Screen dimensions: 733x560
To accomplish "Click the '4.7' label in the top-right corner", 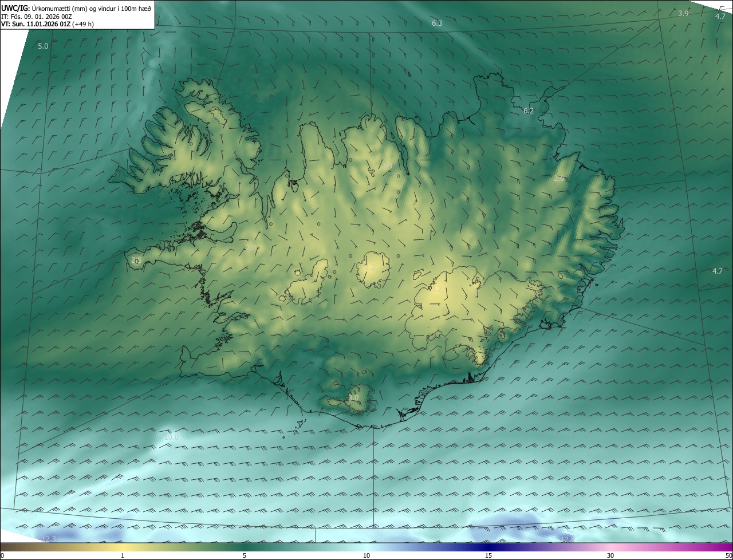I will point(720,16).
